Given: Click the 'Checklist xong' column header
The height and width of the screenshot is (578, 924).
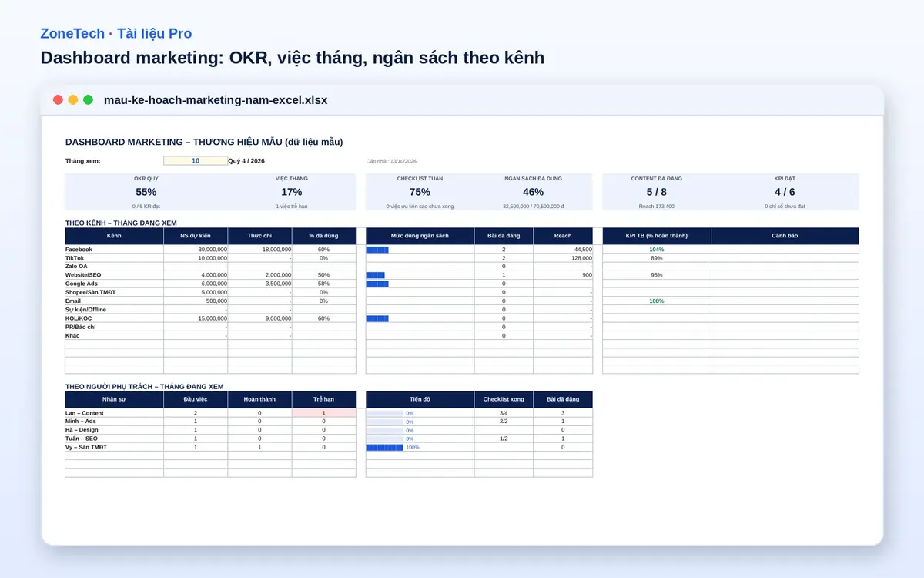Looking at the screenshot, I should tap(504, 399).
